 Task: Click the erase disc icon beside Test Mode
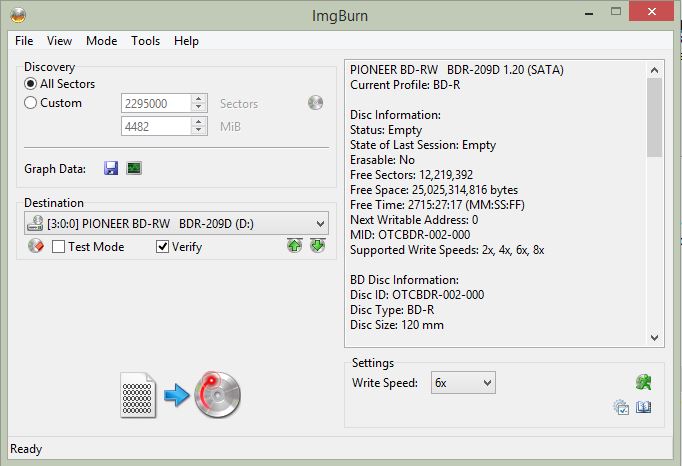pos(36,246)
